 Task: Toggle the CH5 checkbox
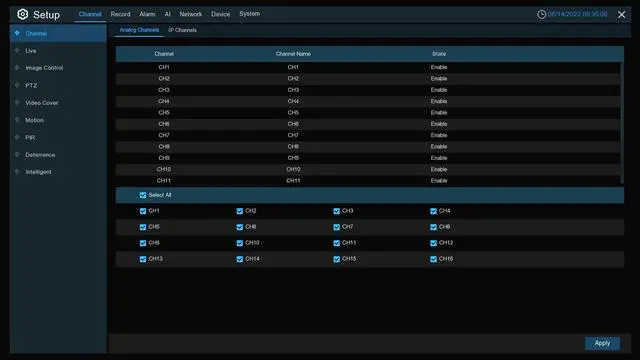point(143,227)
